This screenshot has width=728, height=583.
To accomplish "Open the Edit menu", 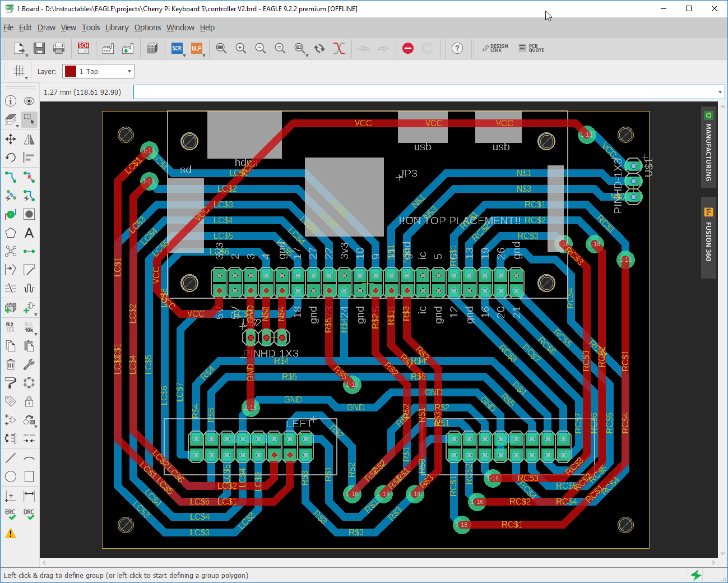I will [25, 27].
